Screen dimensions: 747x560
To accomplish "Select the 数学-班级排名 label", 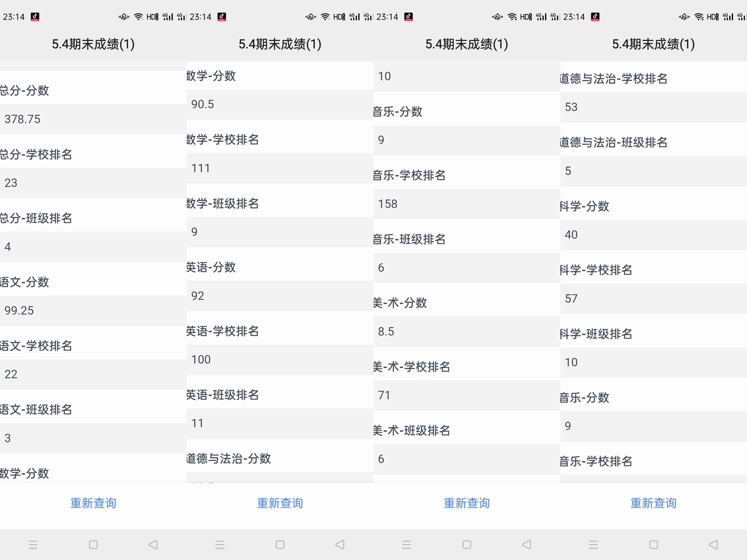I will [x=222, y=203].
